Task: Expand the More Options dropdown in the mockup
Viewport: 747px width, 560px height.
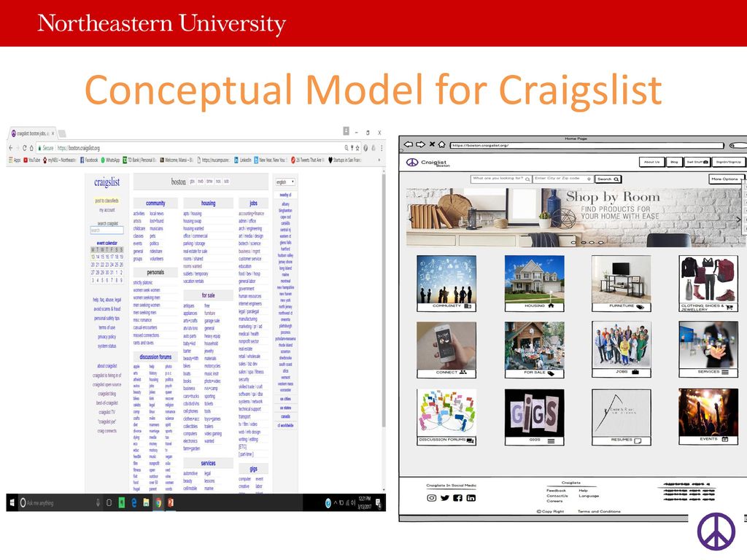Action: click(726, 179)
